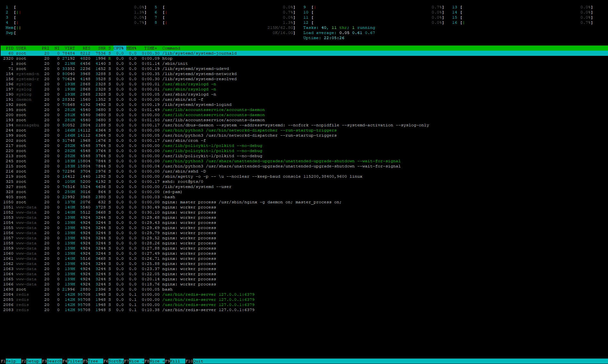Click F10 Quit in the bottom bar
The image size is (608, 364).
[194, 361]
